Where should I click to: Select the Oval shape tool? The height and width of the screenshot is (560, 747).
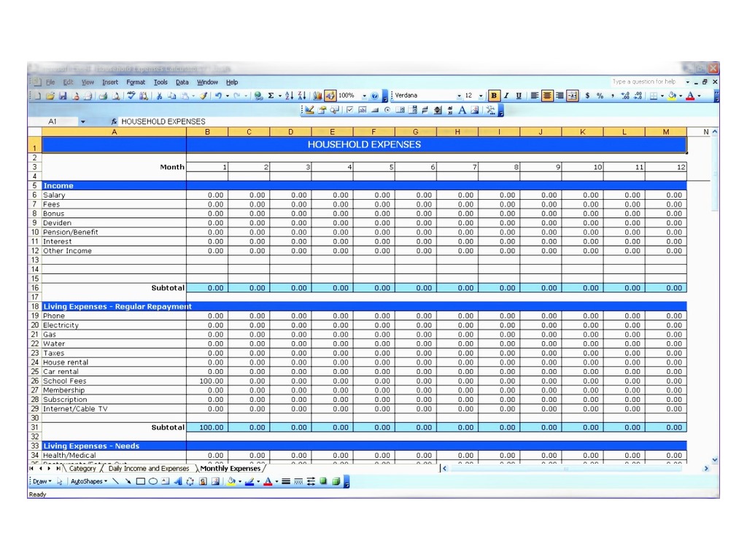(x=153, y=481)
